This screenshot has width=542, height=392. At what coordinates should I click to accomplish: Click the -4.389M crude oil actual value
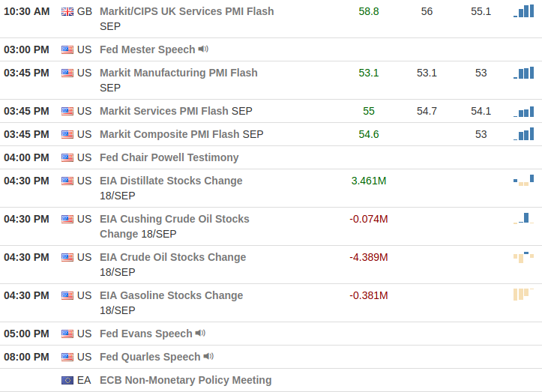[x=368, y=257]
